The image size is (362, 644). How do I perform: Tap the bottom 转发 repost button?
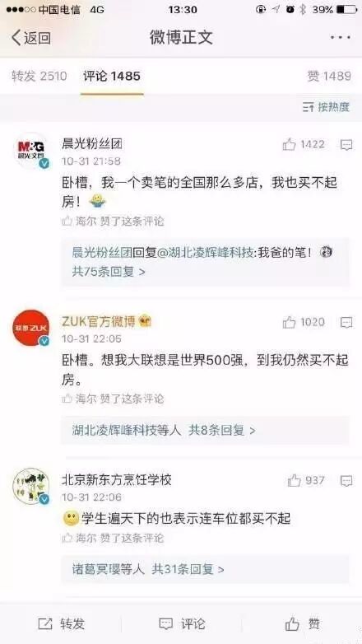coord(62,624)
